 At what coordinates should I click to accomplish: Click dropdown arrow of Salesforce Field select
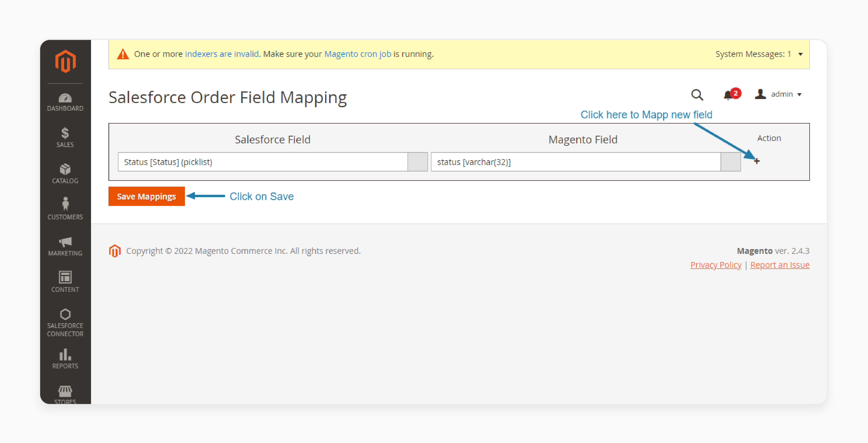(x=417, y=162)
